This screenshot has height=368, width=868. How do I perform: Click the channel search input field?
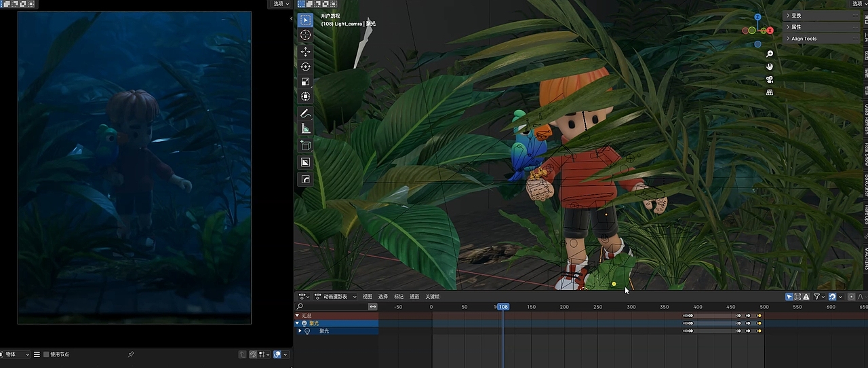(332, 307)
